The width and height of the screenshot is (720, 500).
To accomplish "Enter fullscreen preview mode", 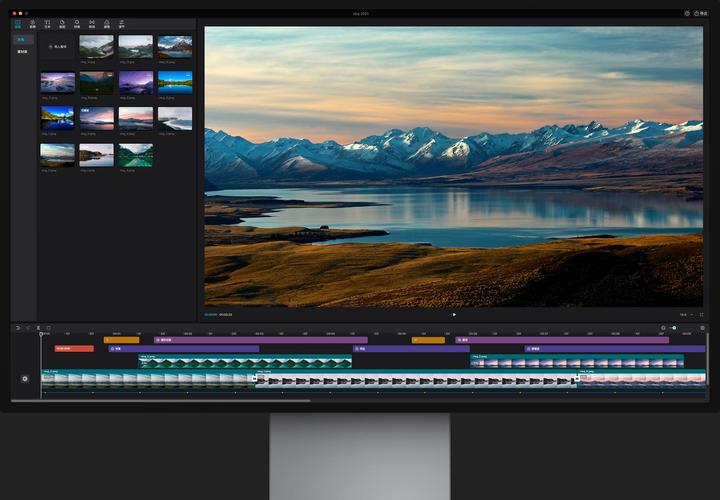I will click(701, 315).
